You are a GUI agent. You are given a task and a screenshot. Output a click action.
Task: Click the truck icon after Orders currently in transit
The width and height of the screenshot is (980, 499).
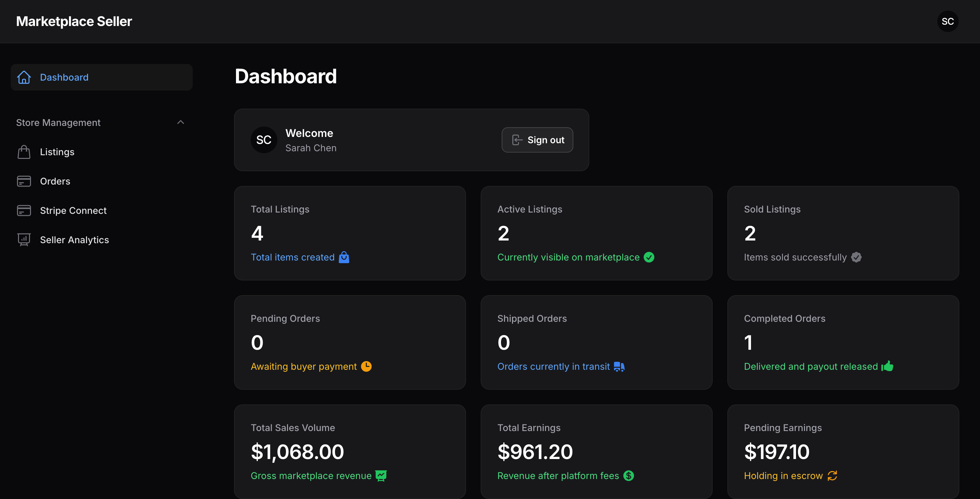(x=619, y=366)
